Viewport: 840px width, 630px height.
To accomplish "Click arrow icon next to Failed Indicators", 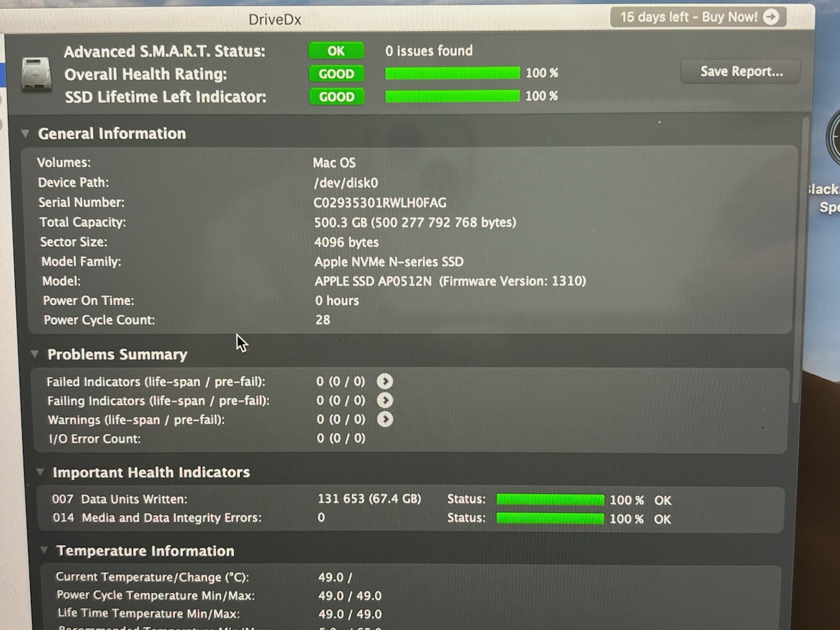I will coord(385,381).
